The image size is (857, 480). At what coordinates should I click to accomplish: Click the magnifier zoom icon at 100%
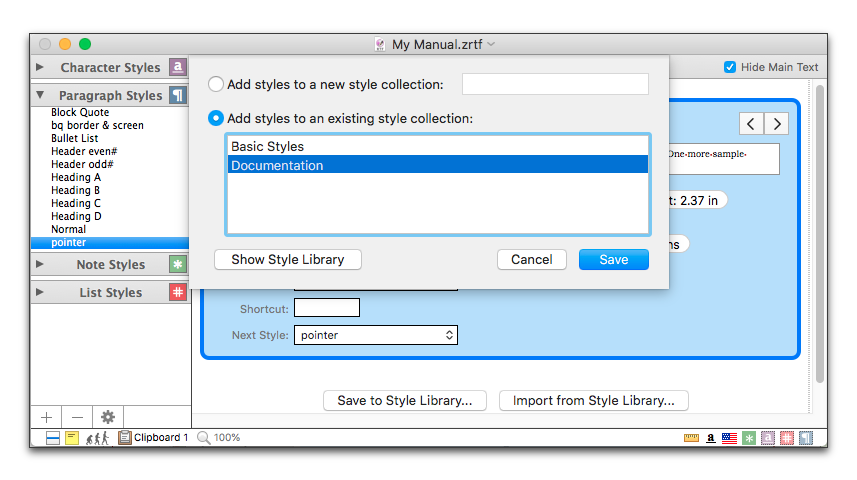(x=203, y=438)
